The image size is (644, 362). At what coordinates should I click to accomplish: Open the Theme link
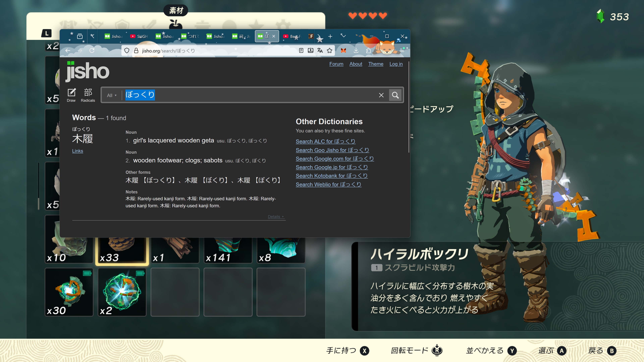(x=376, y=64)
